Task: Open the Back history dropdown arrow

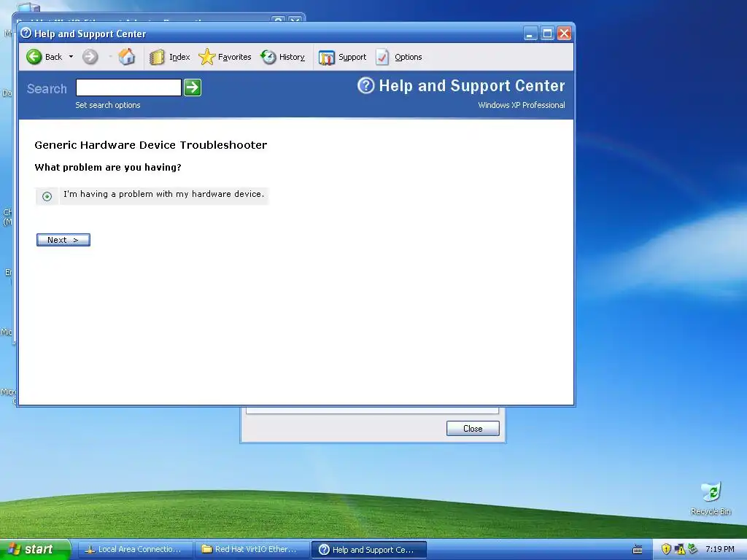Action: [x=71, y=57]
